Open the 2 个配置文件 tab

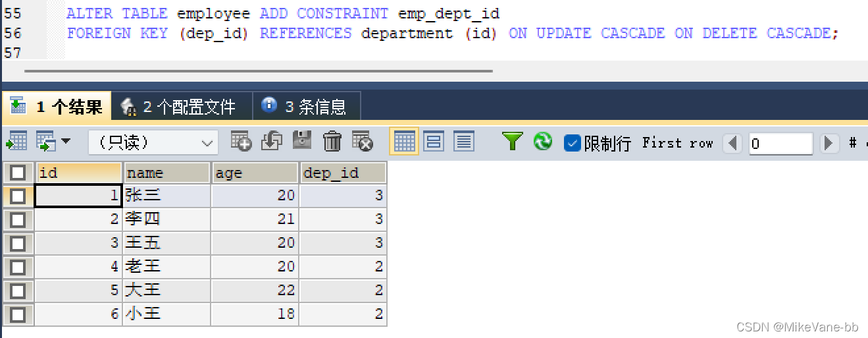pos(181,106)
